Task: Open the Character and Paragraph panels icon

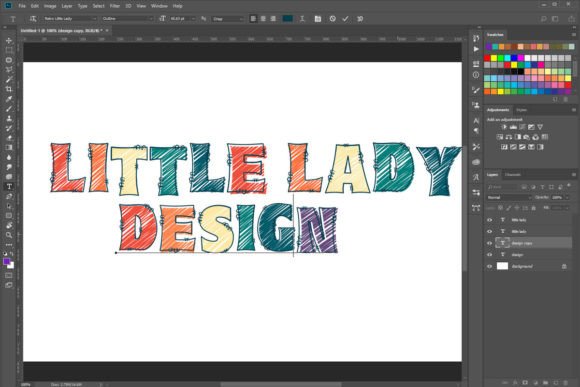Action: tap(318, 18)
